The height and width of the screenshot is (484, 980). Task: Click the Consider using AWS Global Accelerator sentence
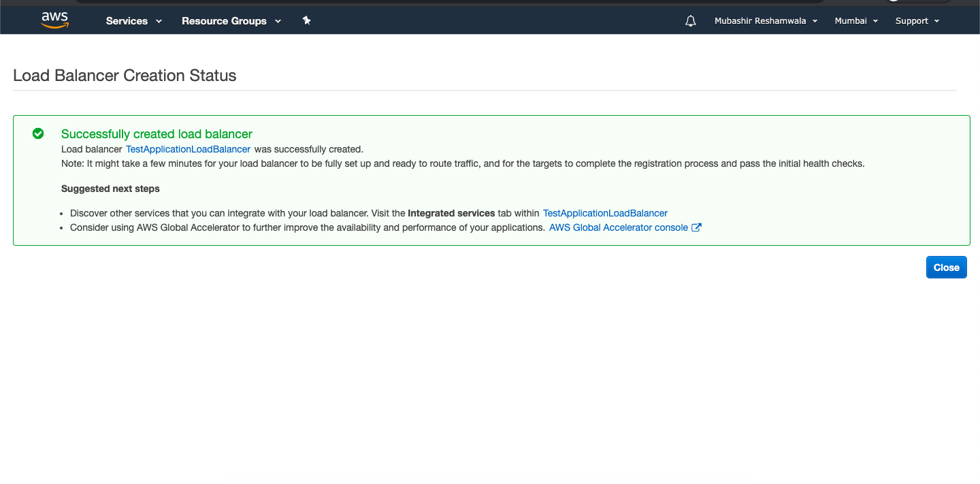308,227
